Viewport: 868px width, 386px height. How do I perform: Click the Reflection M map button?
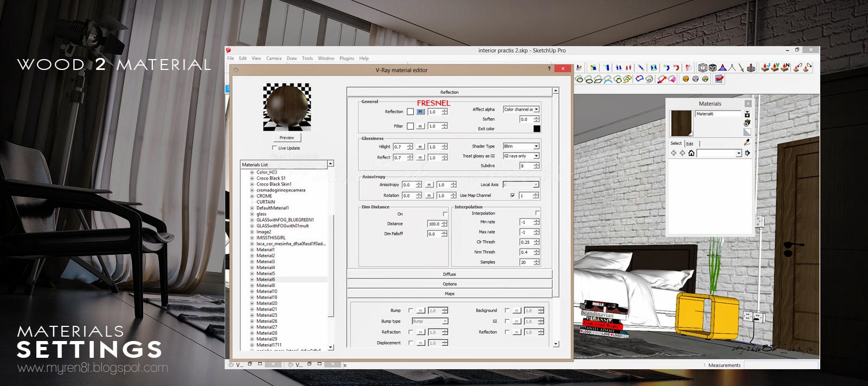click(x=420, y=112)
